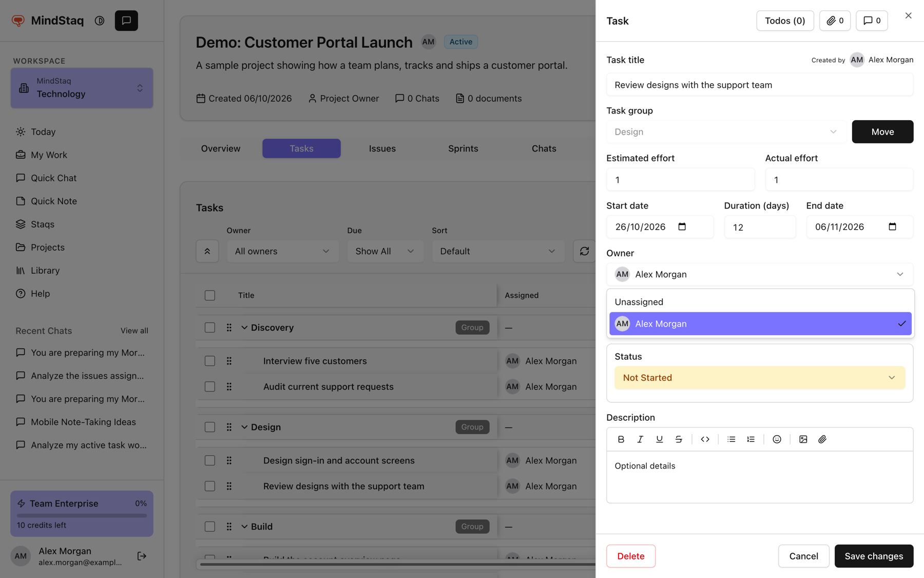This screenshot has width=924, height=578.
Task: Open new chat icon beside MindStaq logo
Action: click(x=126, y=21)
